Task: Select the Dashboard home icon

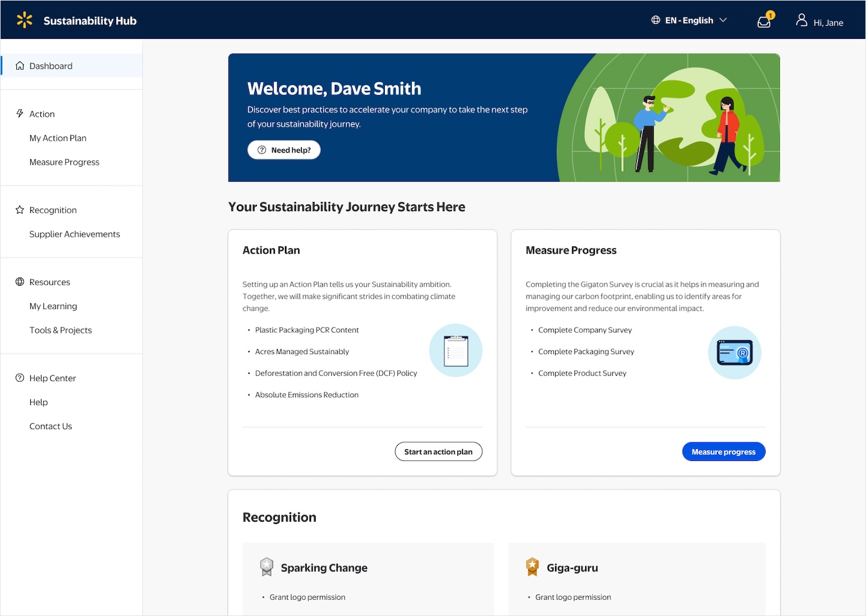Action: click(x=19, y=66)
